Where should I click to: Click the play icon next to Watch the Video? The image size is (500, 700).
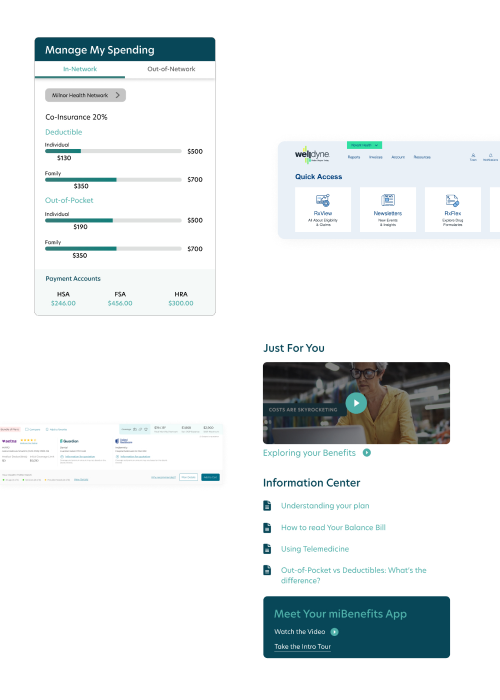click(x=334, y=632)
